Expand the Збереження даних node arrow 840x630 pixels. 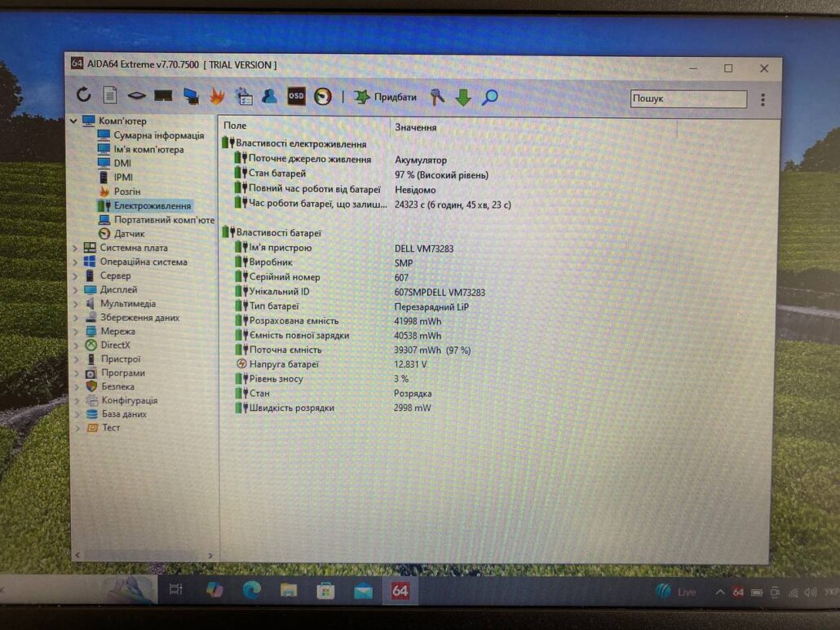76,318
